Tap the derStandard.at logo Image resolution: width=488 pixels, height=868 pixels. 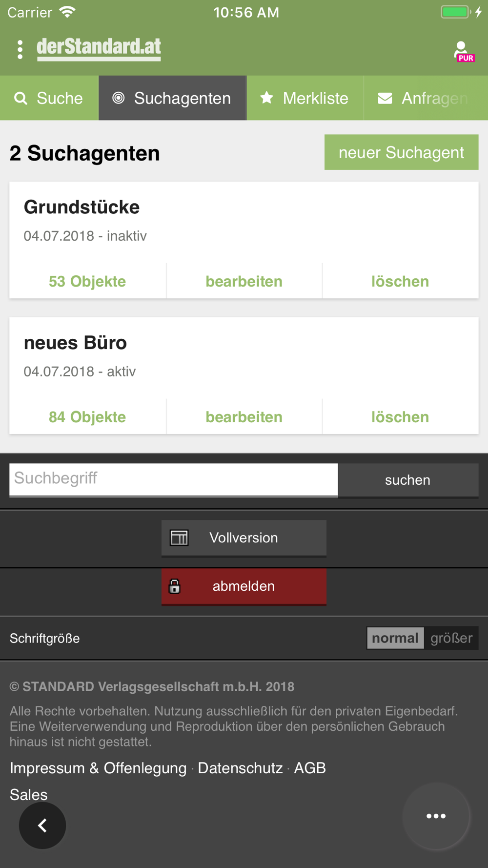click(99, 48)
